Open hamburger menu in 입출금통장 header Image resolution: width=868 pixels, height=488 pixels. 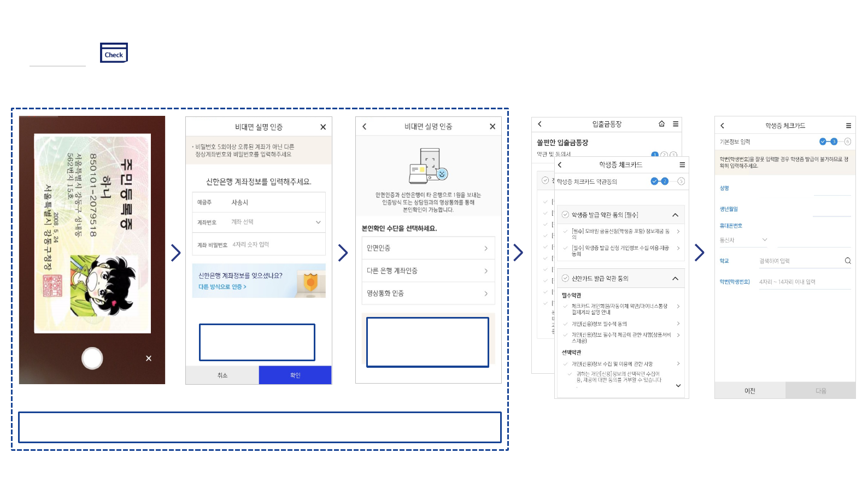[676, 124]
